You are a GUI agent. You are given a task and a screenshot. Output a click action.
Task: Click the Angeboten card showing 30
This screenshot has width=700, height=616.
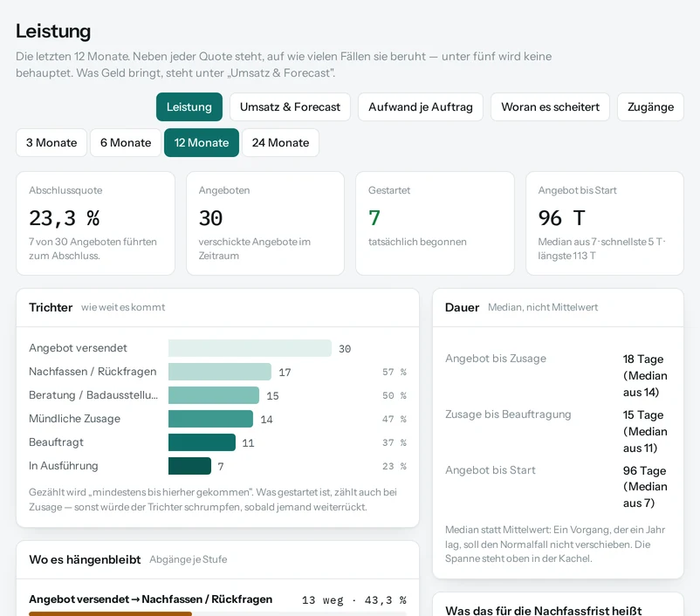[265, 223]
